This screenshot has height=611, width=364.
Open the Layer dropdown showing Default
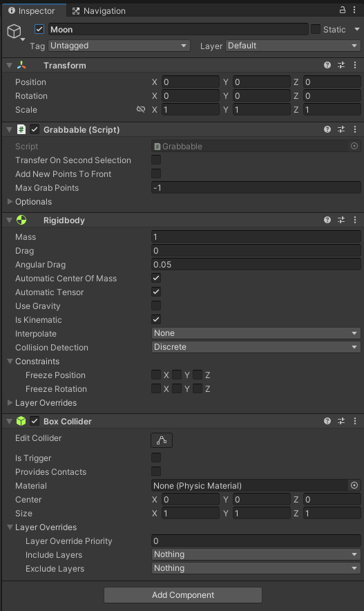coord(293,46)
